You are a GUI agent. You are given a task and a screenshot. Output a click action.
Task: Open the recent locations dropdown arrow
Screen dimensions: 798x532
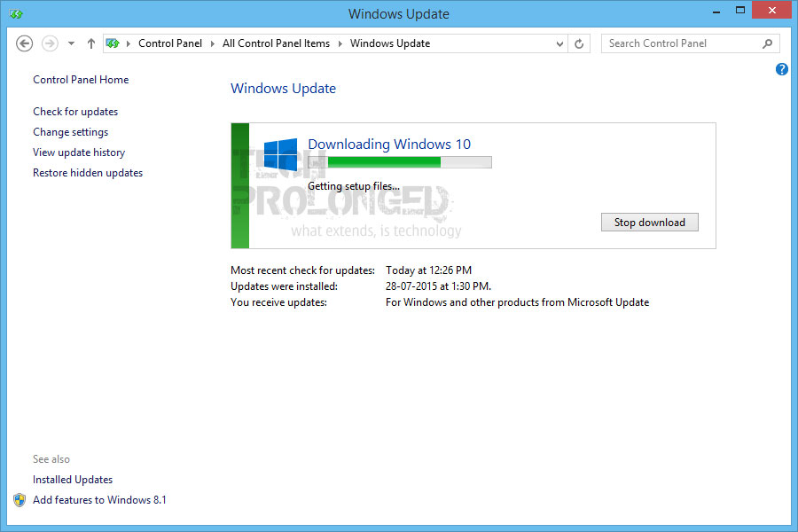(x=71, y=43)
